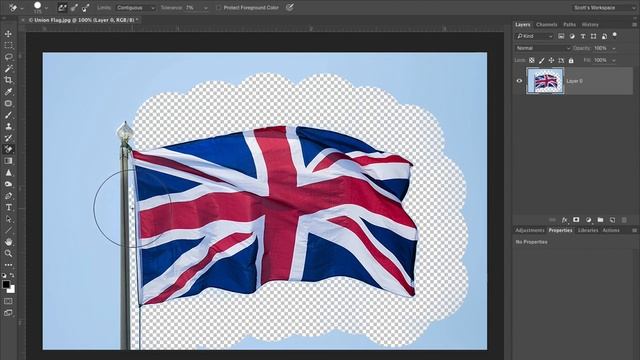Open the layer filter Kind dropdown
This screenshot has height=360, width=640.
[534, 36]
